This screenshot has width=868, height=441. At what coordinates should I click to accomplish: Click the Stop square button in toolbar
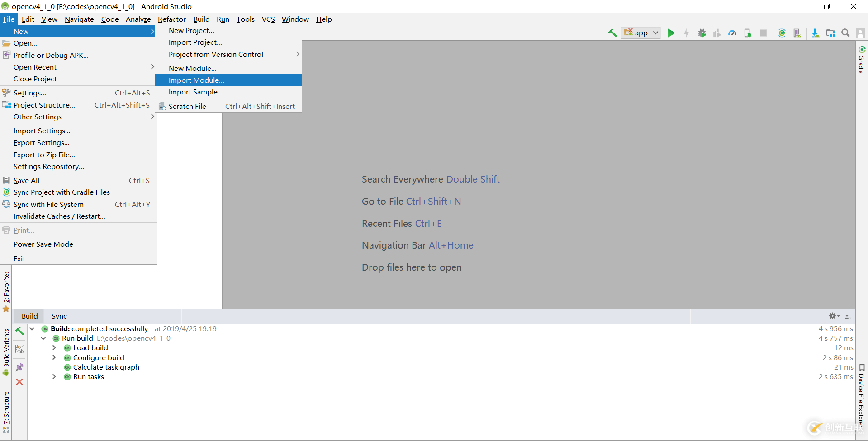(763, 33)
